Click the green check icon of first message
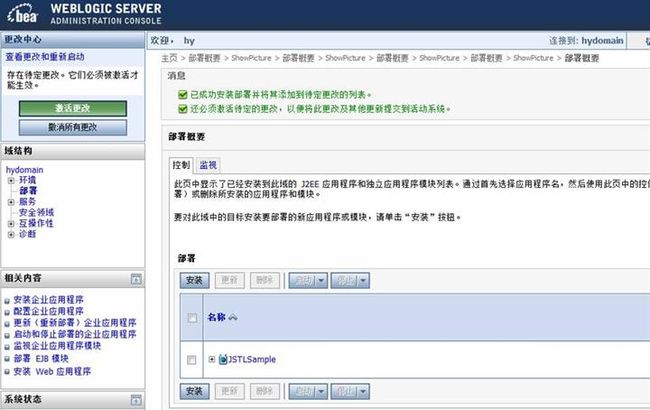The image size is (650, 410). [x=182, y=95]
